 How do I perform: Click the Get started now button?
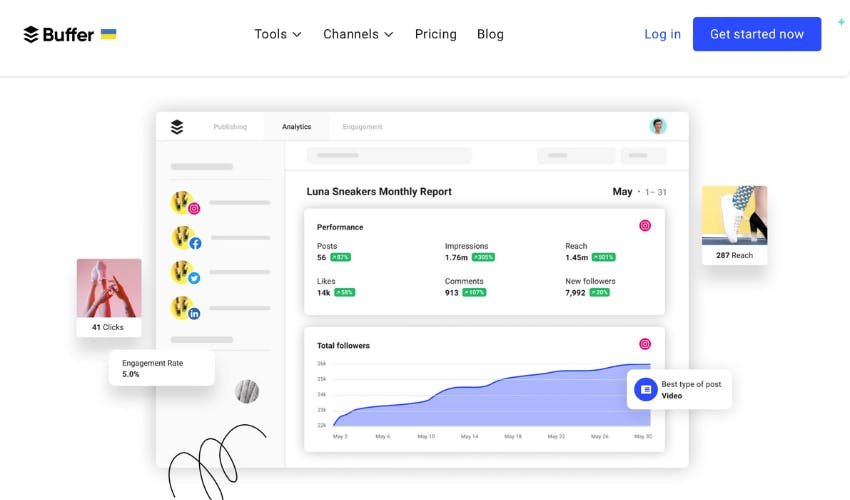click(x=757, y=34)
